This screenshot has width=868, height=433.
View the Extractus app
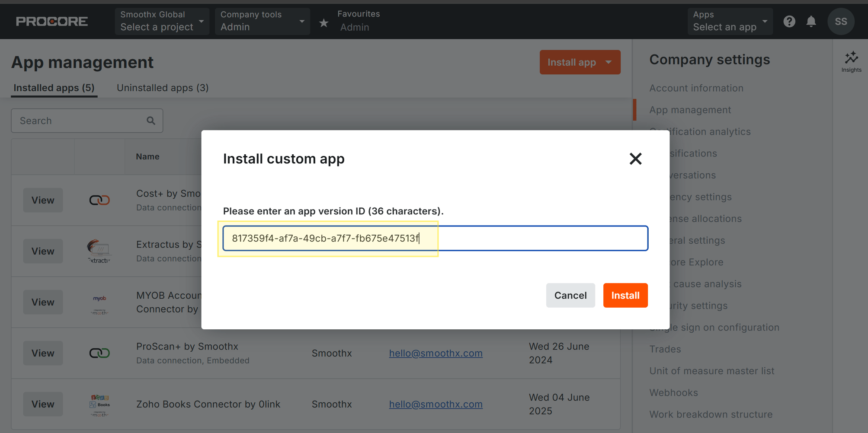pyautogui.click(x=43, y=251)
